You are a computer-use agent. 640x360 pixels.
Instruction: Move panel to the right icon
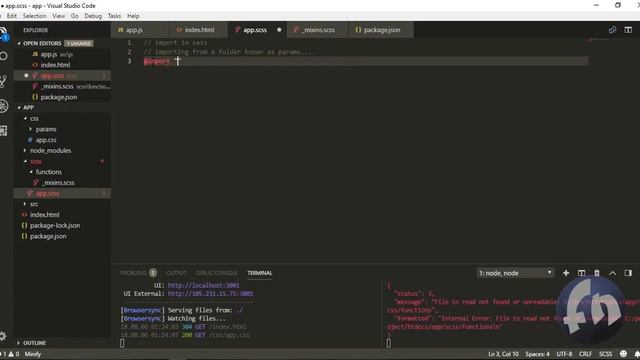[x=628, y=273]
